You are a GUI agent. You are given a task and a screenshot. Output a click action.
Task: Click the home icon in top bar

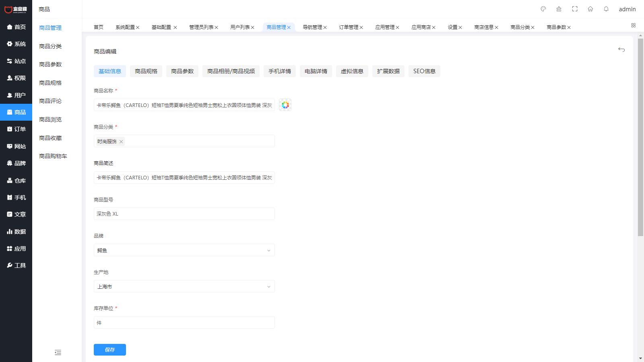(590, 9)
